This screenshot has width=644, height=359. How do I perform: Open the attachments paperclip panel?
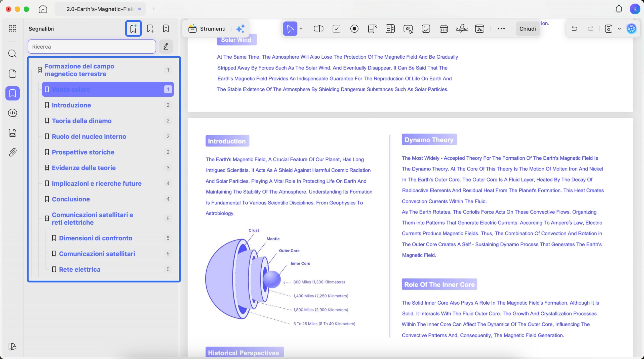click(x=12, y=152)
